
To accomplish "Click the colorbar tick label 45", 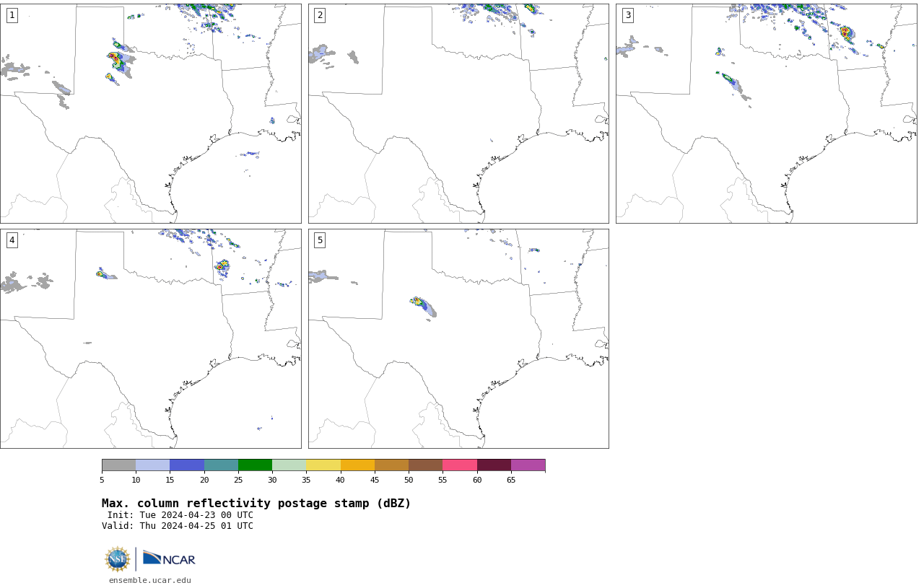I will 375,481.
